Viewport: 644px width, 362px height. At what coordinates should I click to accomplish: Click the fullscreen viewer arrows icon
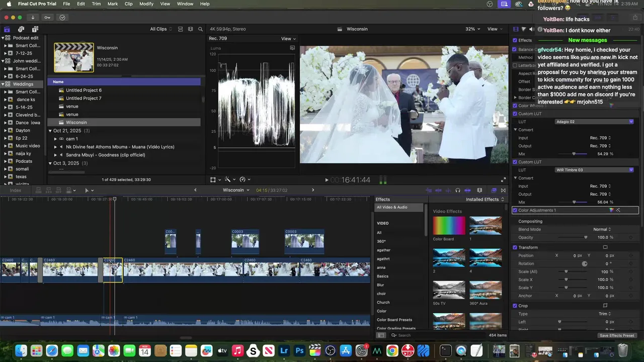503,179
